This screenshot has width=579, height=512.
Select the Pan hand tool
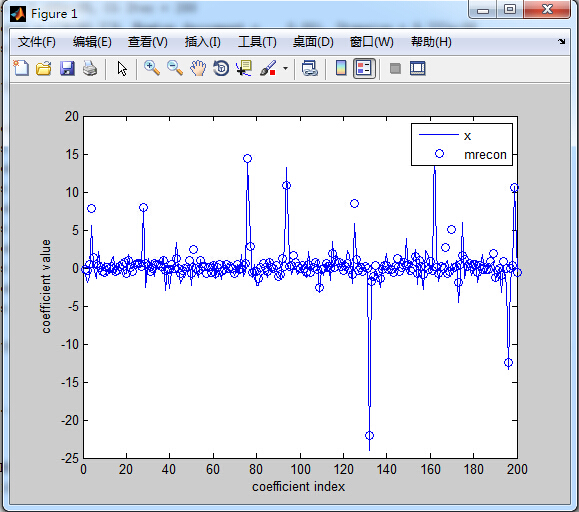[x=198, y=68]
